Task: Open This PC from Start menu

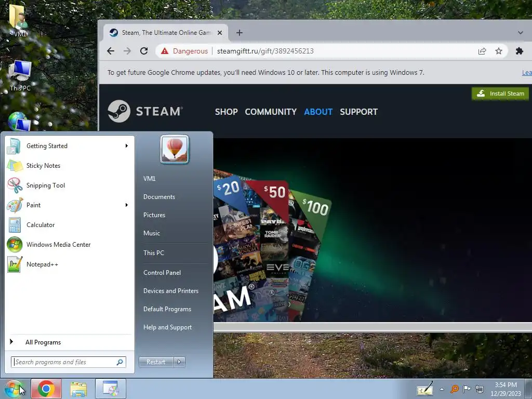Action: point(154,253)
